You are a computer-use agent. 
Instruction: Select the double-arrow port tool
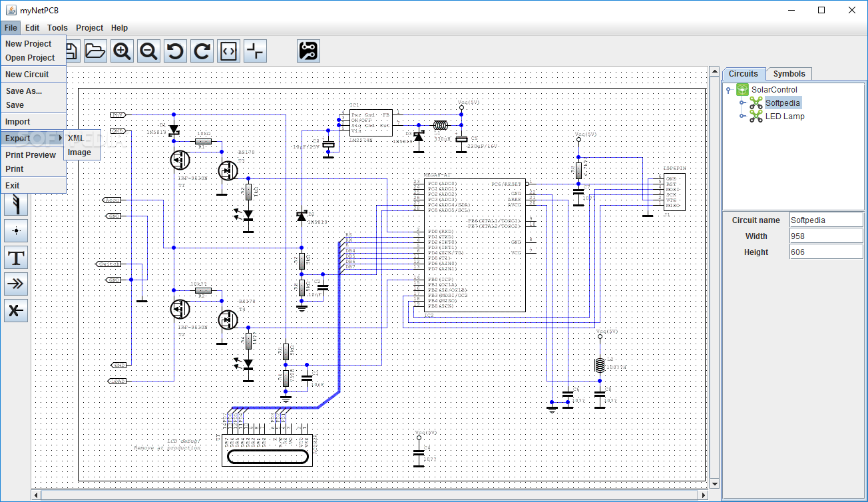[x=16, y=284]
